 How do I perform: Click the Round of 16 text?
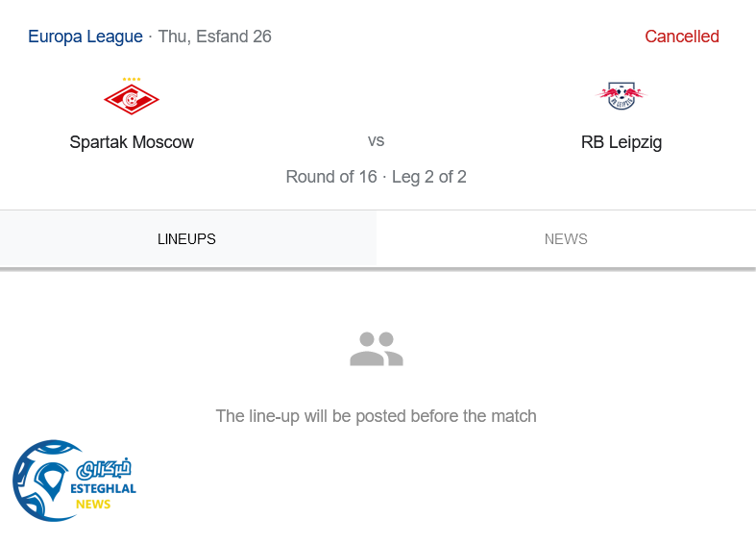[330, 177]
